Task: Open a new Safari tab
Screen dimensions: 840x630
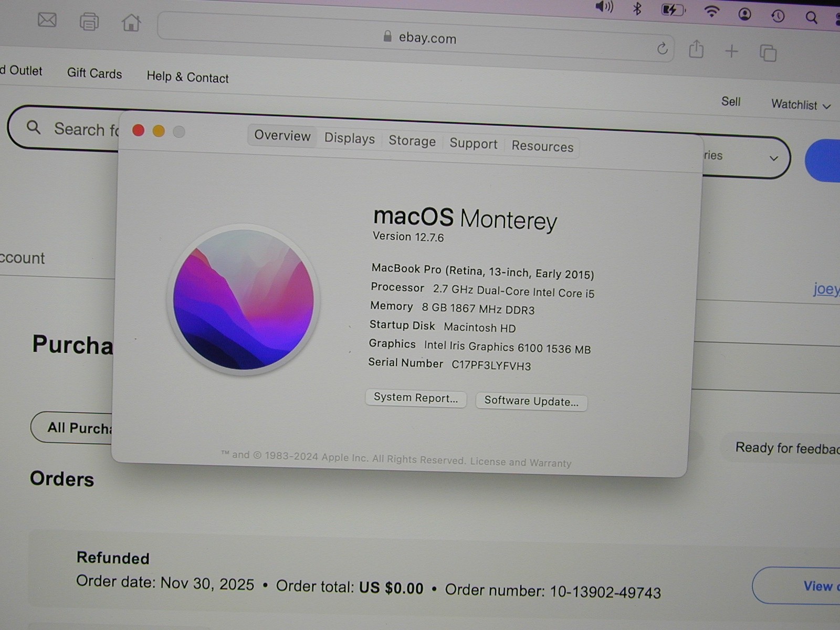Action: point(731,51)
